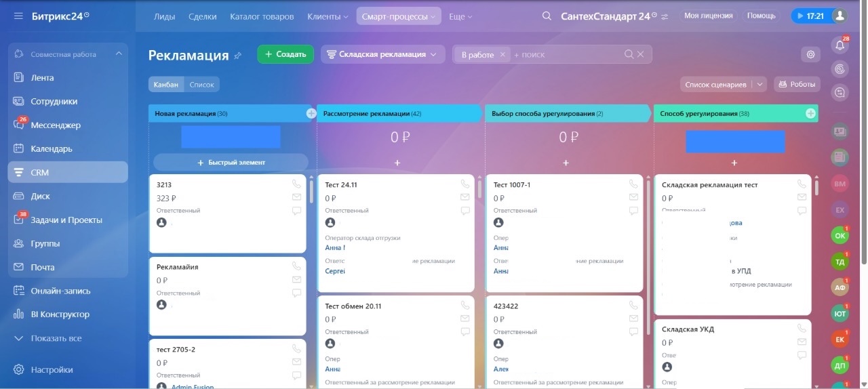Click Список сценариев button
The height and width of the screenshot is (389, 868).
point(715,85)
